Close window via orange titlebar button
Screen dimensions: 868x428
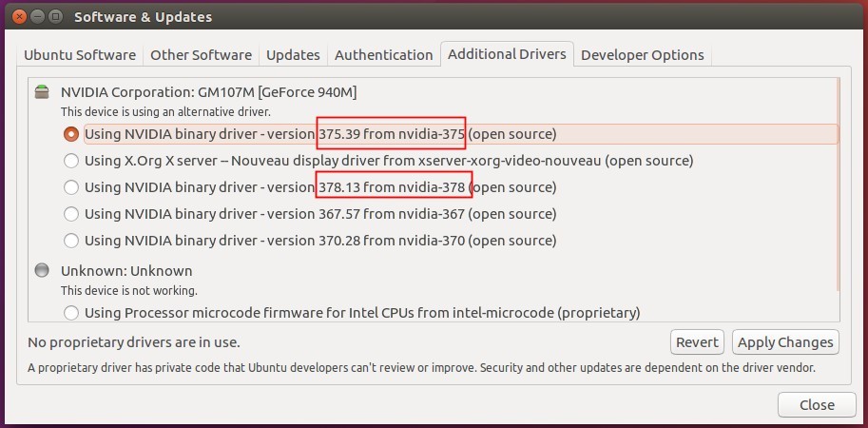(x=19, y=16)
